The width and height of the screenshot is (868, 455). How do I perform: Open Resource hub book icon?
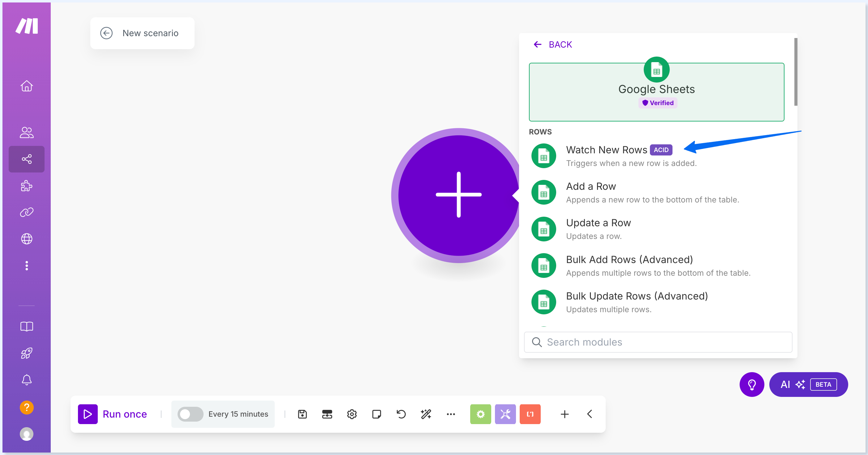pos(27,326)
